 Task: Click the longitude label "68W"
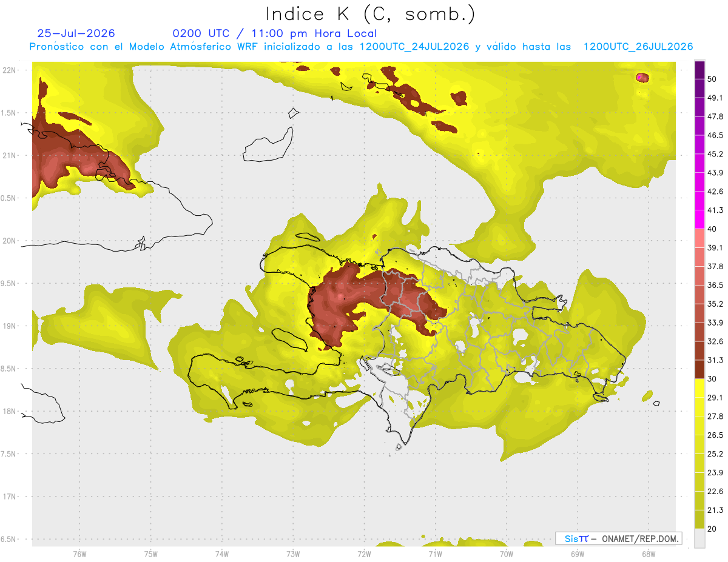pyautogui.click(x=649, y=554)
